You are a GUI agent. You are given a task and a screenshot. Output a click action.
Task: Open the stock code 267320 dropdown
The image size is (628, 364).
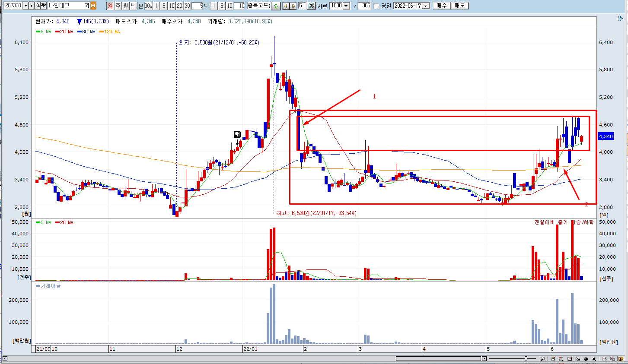coord(26,6)
